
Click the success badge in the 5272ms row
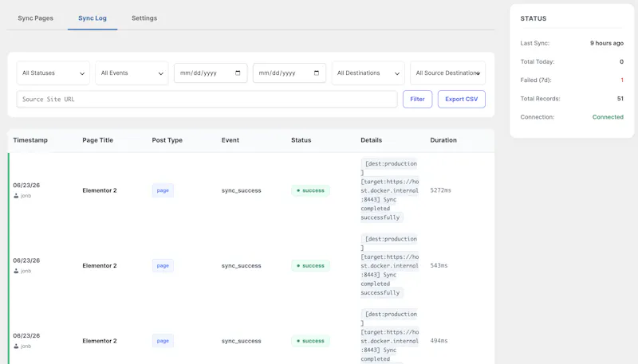tap(310, 190)
